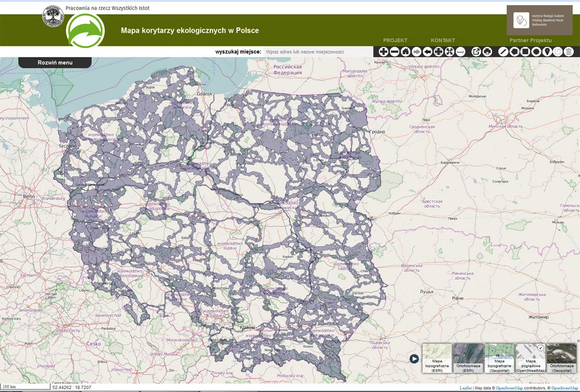Toggle the ruler measurement tool
The image size is (580, 392).
[460, 51]
